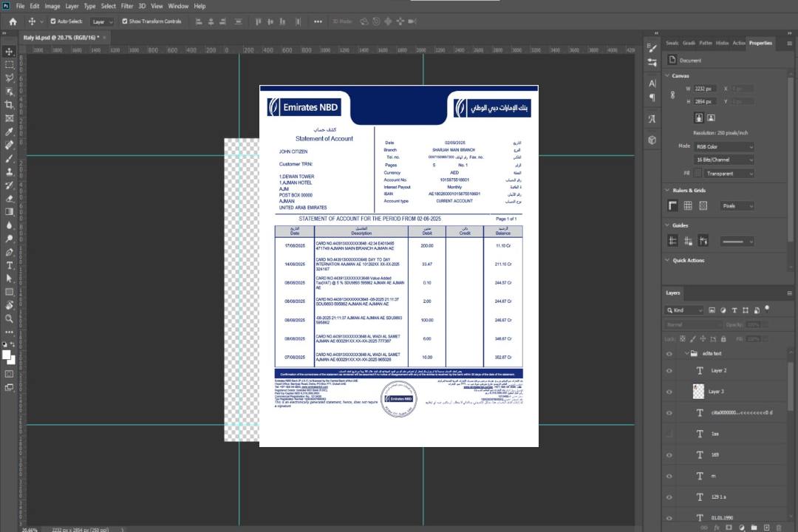Collapse the Canvas section

[667, 75]
